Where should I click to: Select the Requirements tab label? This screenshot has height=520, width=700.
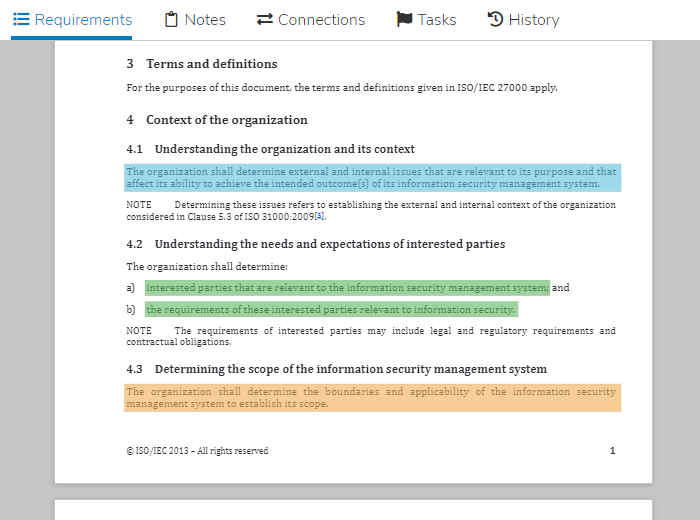(x=83, y=20)
